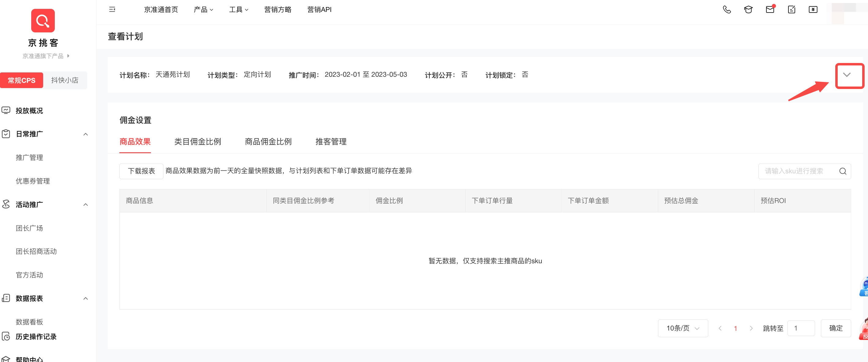The image size is (868, 362).
Task: Open 投放概况 in sidebar
Action: pyautogui.click(x=29, y=110)
